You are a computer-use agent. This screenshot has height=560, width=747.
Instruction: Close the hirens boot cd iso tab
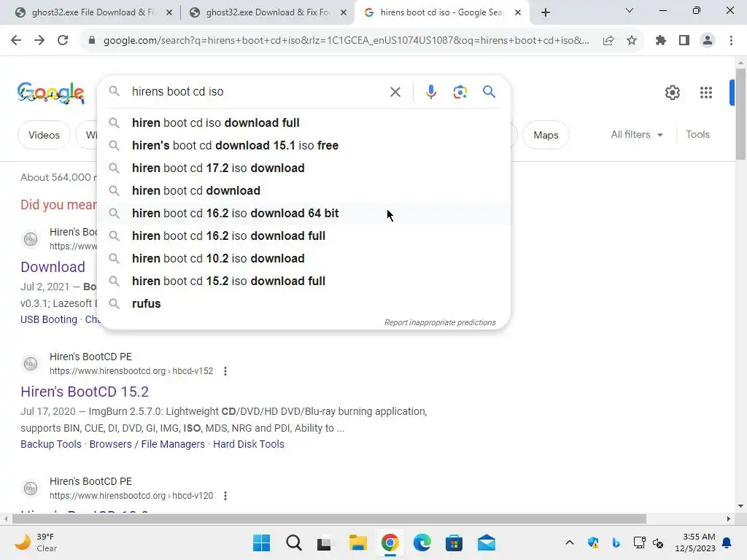[518, 13]
